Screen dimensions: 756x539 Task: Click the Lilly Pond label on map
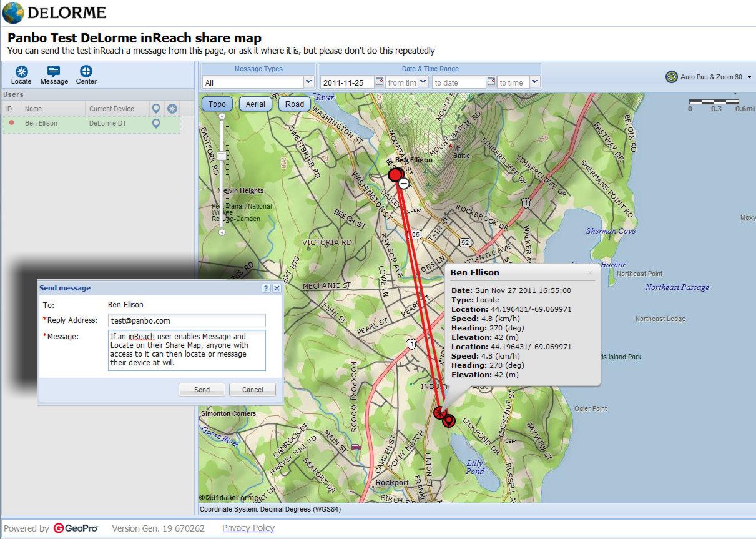pos(475,467)
